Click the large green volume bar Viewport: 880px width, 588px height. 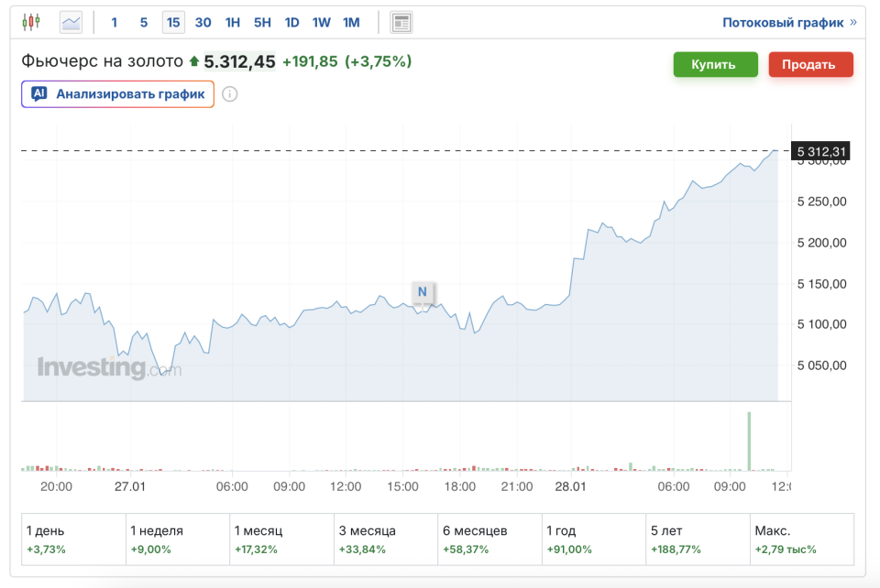click(x=749, y=441)
